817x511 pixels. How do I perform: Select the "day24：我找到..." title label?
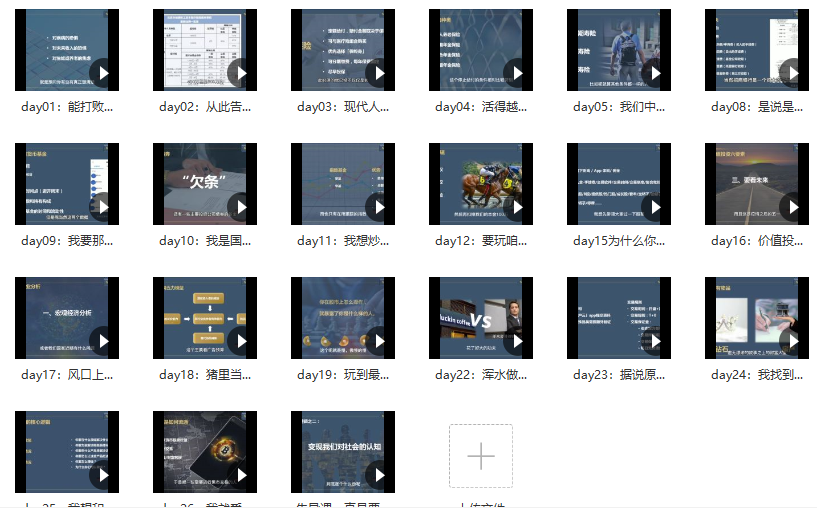click(757, 375)
